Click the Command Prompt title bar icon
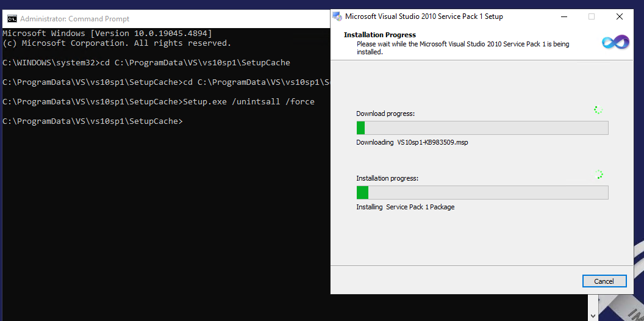 tap(12, 18)
